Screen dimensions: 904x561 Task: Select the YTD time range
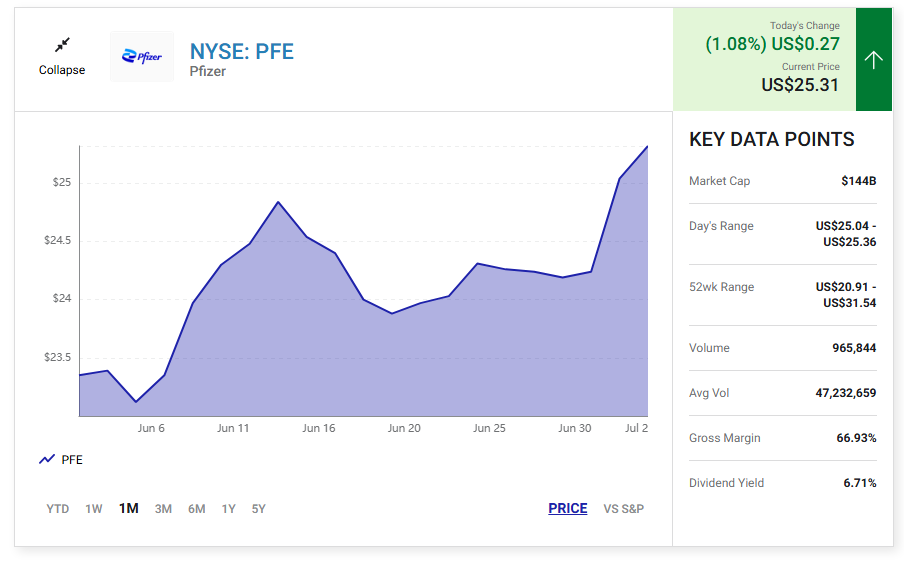[x=58, y=509]
